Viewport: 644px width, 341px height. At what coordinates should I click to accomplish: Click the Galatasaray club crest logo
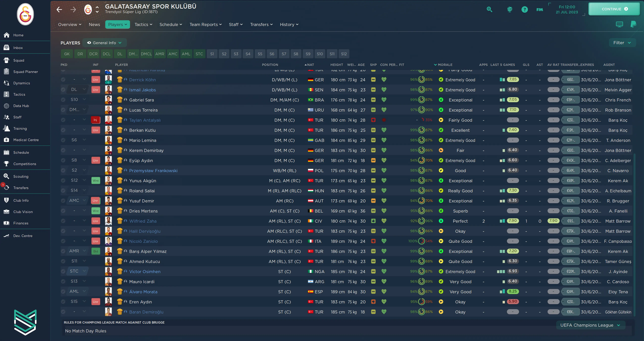tap(25, 14)
